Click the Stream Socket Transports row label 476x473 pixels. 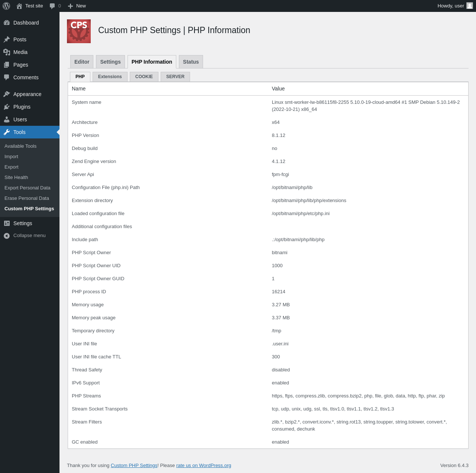[x=100, y=409]
